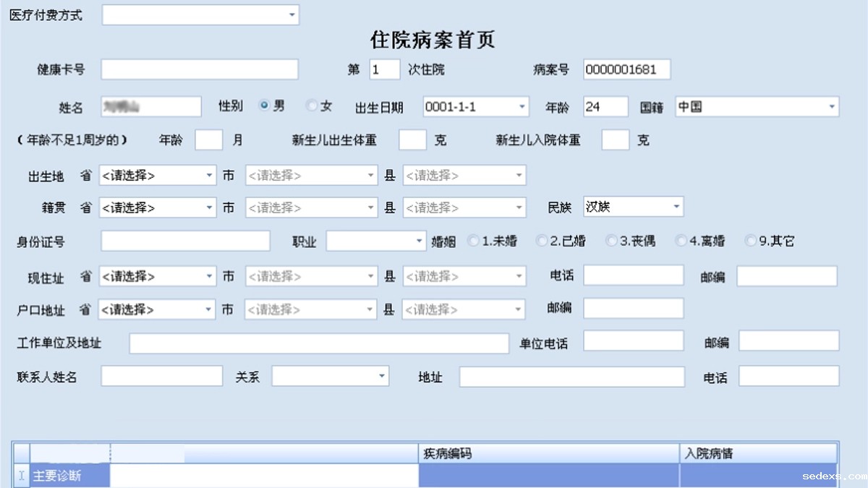Select the 女 gender radio button
The height and width of the screenshot is (488, 868).
click(x=312, y=106)
